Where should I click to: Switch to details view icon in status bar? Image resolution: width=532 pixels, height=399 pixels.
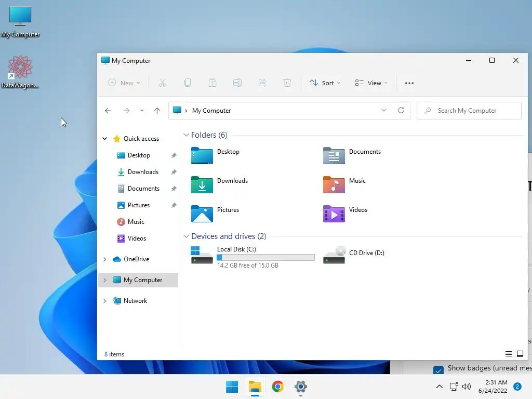click(508, 354)
